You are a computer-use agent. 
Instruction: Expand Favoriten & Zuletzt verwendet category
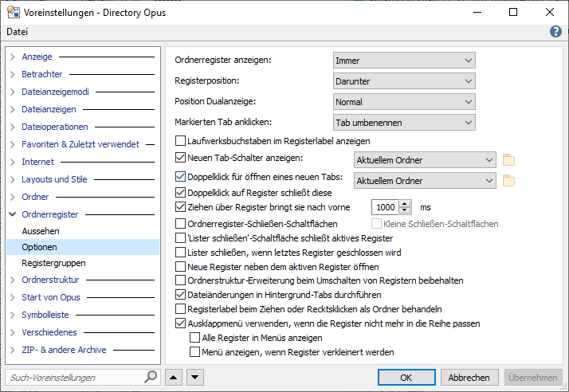(x=13, y=144)
